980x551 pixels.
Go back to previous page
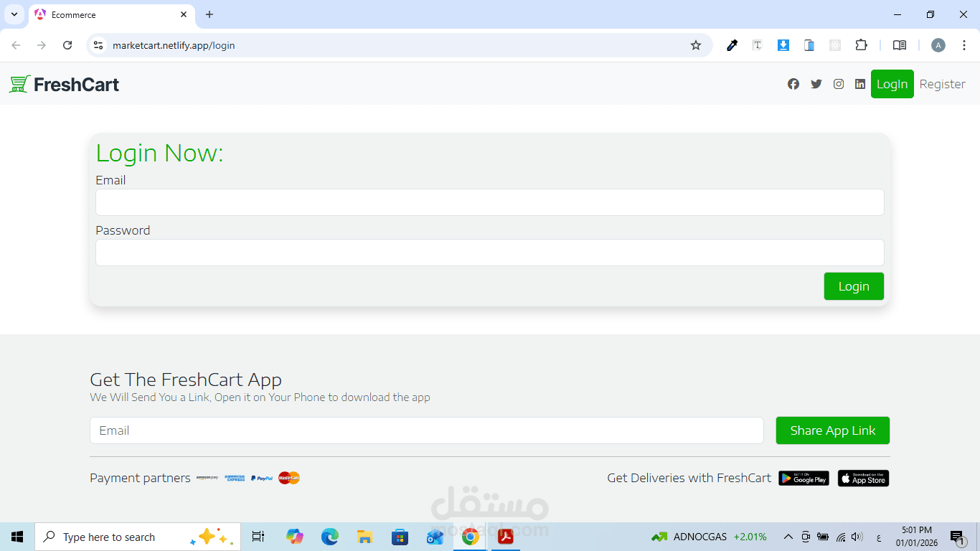point(16,45)
